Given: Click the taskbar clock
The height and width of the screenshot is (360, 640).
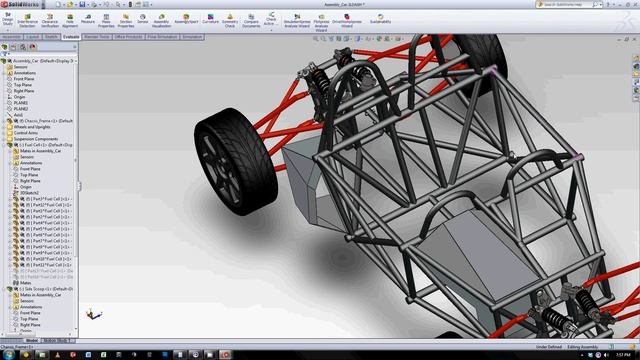Looking at the screenshot, I should pos(623,355).
